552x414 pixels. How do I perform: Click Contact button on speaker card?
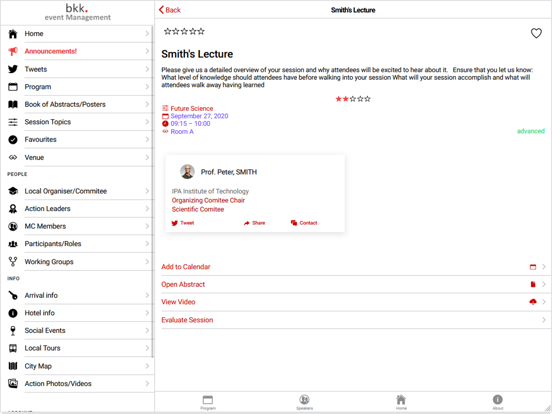coord(304,223)
